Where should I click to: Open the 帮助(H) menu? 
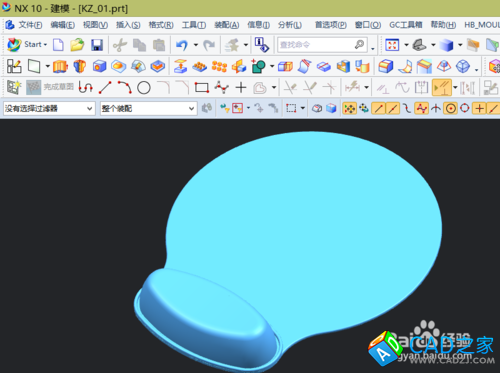443,25
